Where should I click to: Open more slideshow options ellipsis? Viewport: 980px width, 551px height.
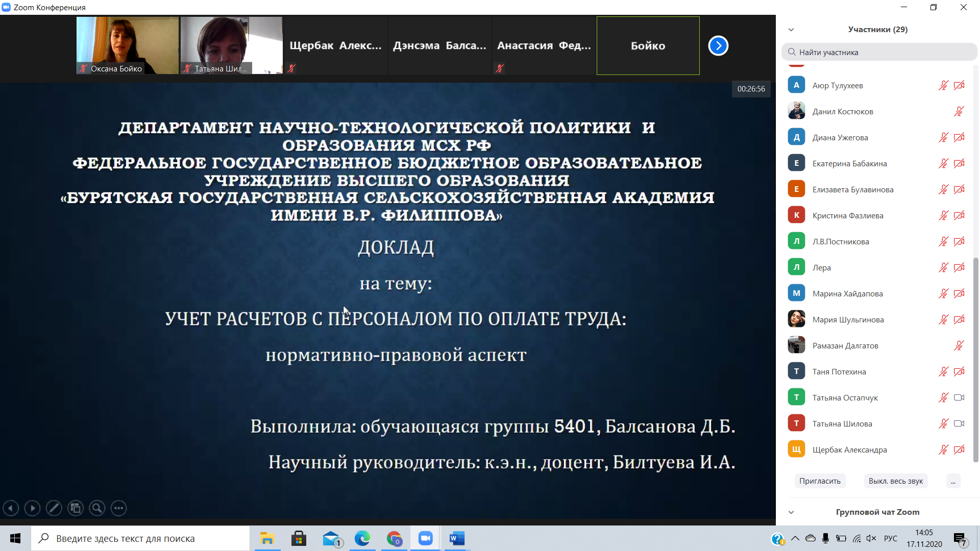click(118, 508)
